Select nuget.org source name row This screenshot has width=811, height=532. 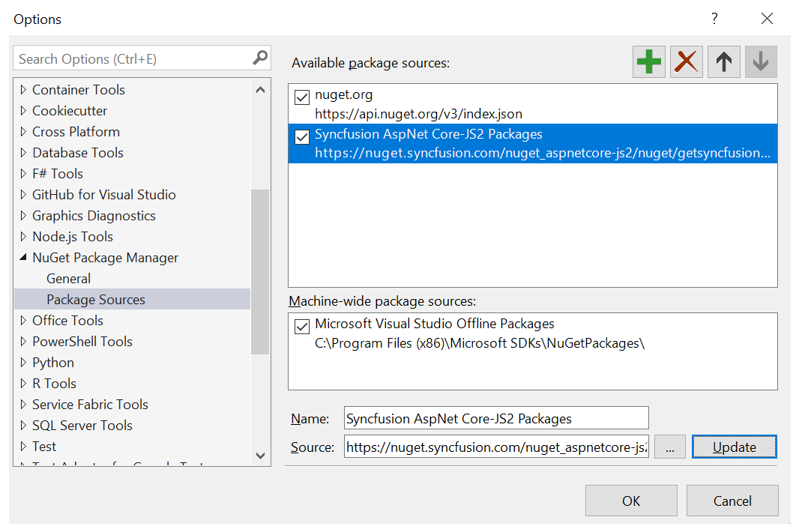click(x=343, y=94)
